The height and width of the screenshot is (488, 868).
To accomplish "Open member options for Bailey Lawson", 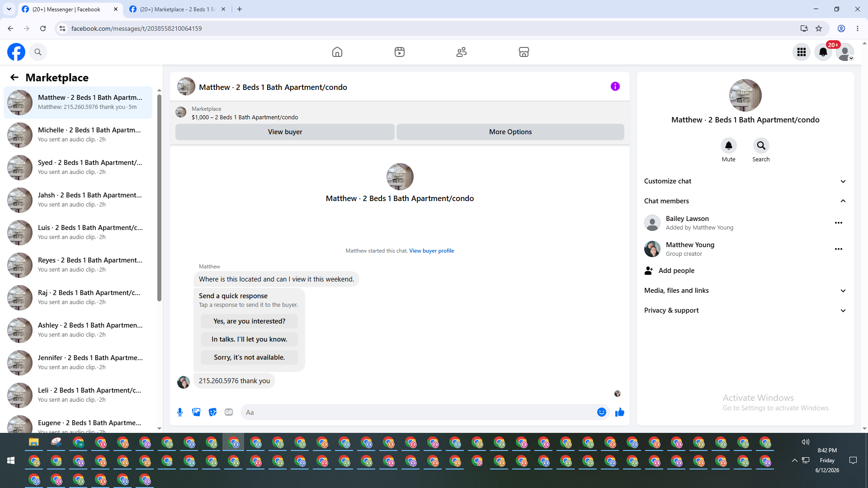I will 839,223.
